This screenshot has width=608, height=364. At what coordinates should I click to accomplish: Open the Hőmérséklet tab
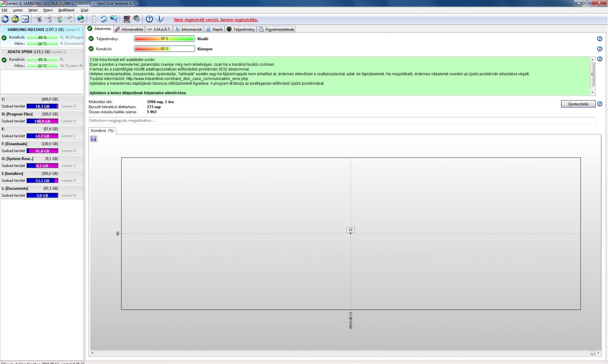(129, 29)
